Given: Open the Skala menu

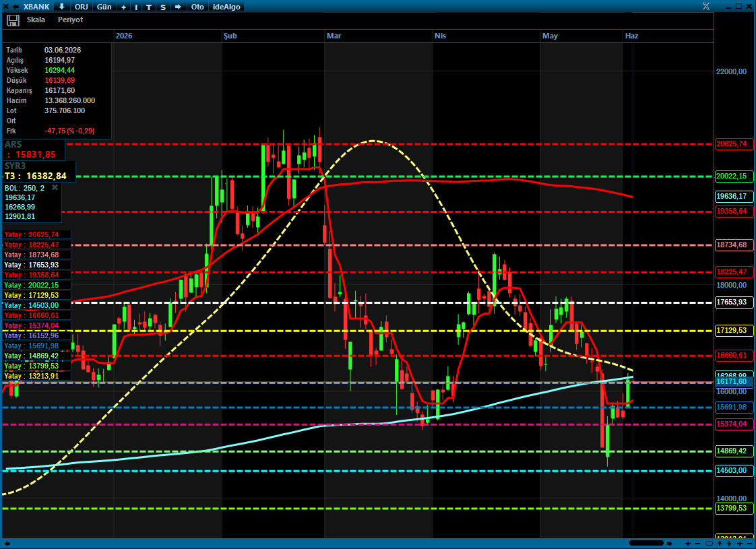Looking at the screenshot, I should point(36,20).
